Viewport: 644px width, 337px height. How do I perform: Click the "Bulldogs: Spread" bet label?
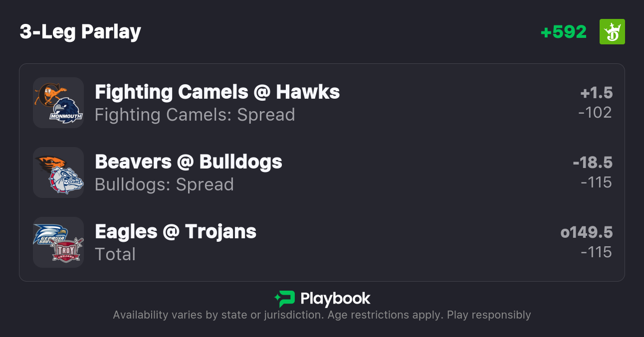[x=164, y=185]
